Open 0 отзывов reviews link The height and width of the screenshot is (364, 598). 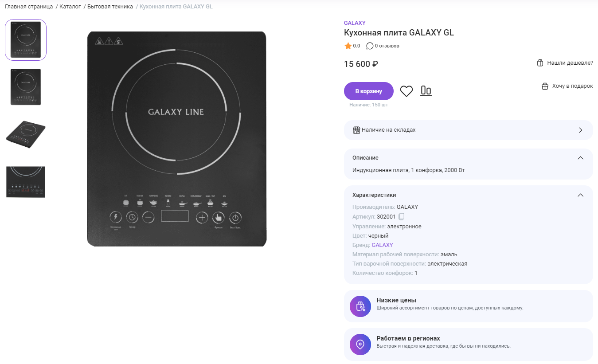[x=387, y=46]
